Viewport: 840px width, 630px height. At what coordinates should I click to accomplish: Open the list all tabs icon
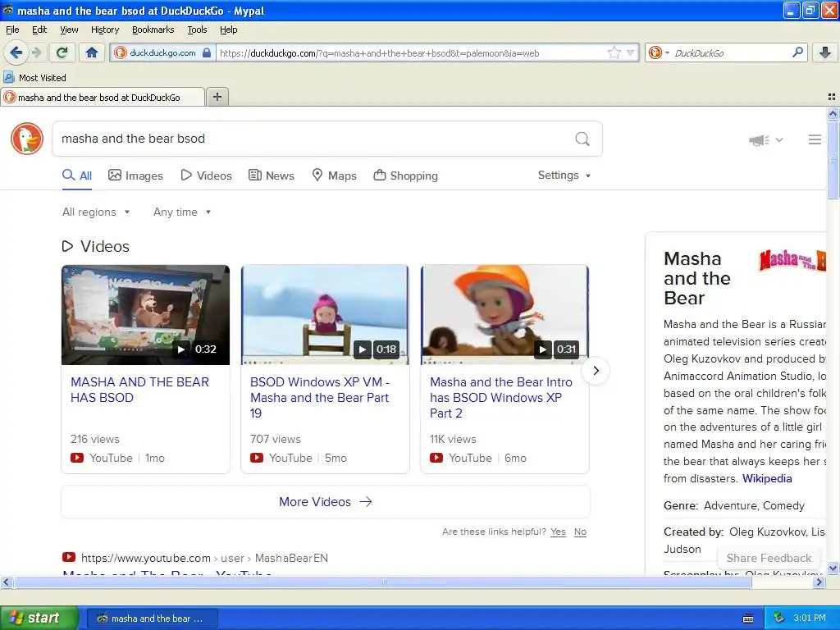832,97
